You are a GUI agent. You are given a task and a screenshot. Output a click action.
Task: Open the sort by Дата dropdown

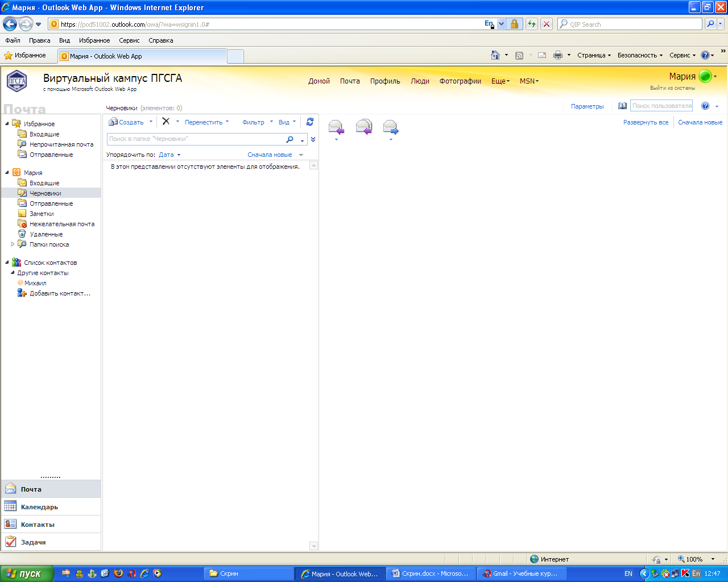tap(169, 155)
